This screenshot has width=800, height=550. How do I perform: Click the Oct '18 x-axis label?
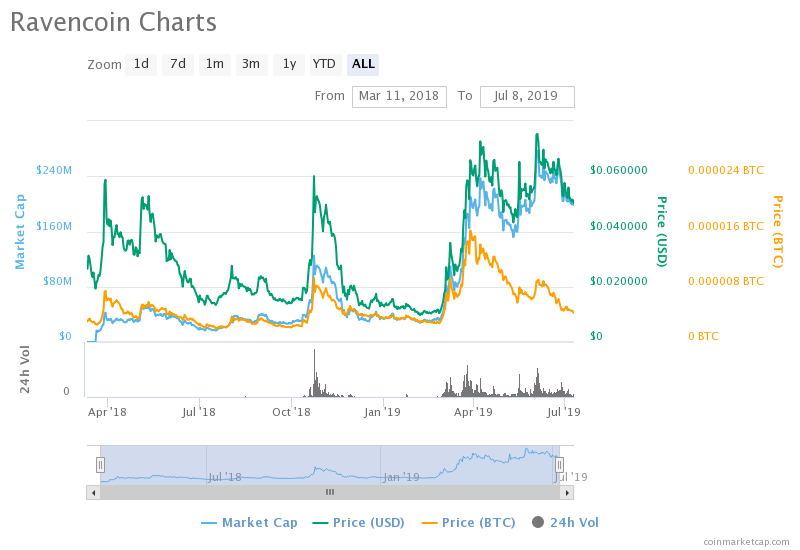coord(291,412)
